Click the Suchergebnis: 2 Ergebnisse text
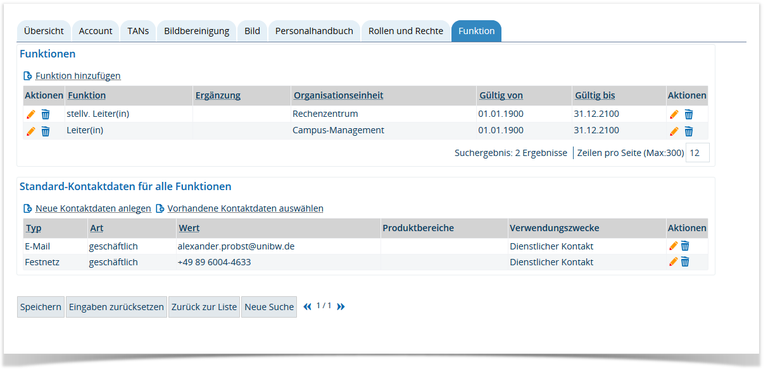Screen dimensions: 768x372 click(511, 153)
